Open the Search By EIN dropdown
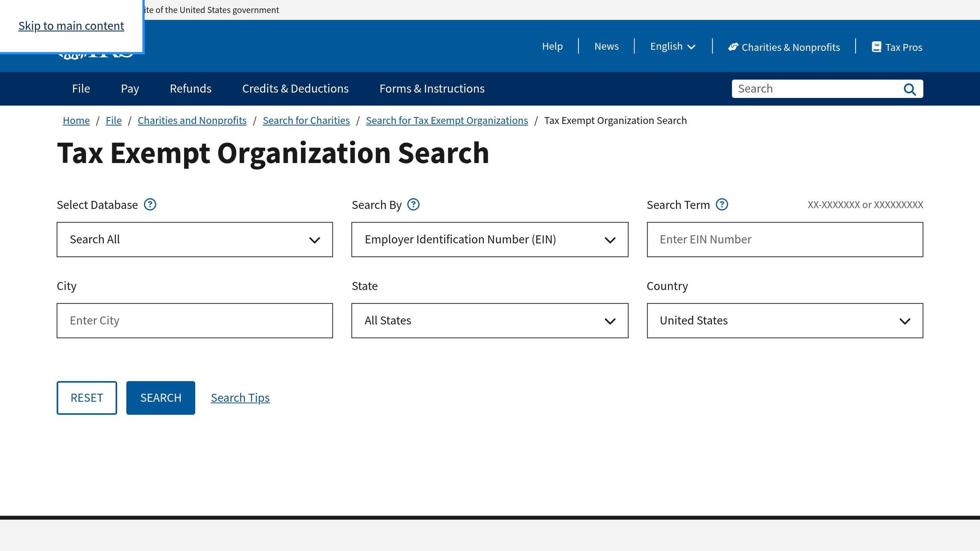Screen dimensions: 980x551 [x=490, y=240]
